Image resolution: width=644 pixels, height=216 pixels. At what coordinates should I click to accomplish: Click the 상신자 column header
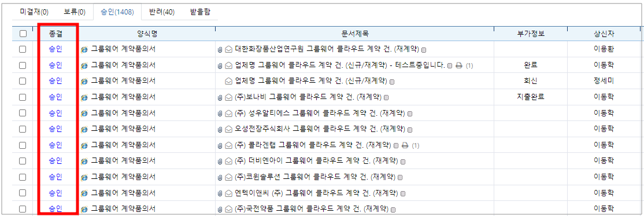604,34
